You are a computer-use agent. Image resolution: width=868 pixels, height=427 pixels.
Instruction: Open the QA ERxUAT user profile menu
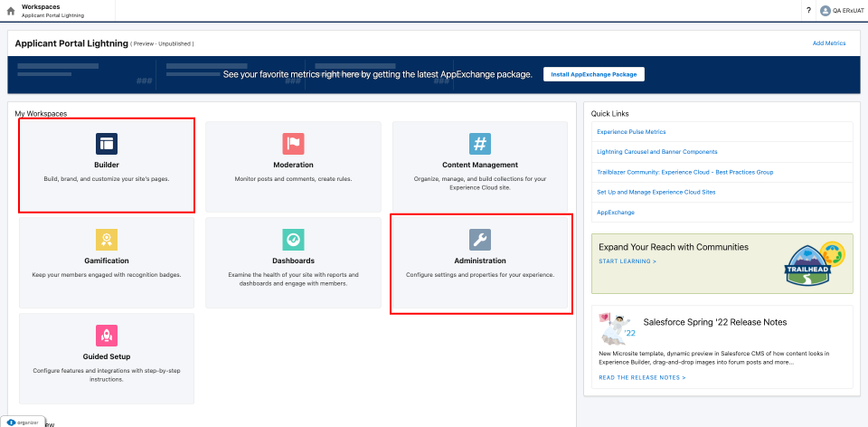pyautogui.click(x=837, y=11)
